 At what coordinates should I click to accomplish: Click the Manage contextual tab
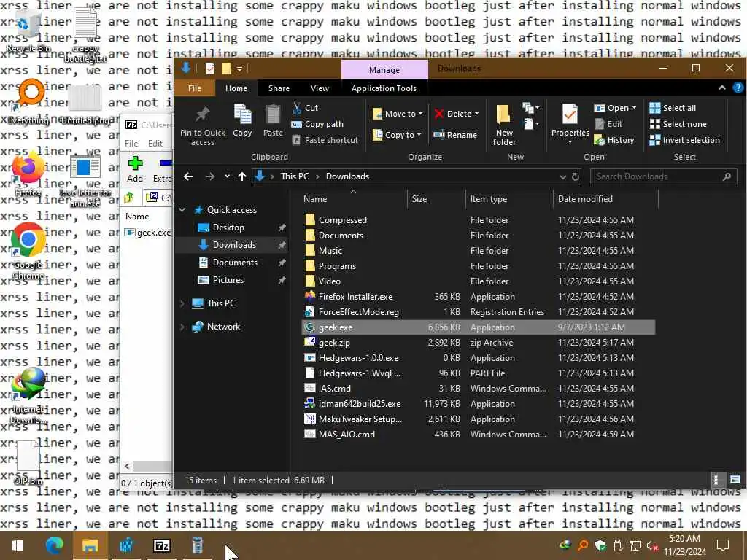click(x=384, y=69)
